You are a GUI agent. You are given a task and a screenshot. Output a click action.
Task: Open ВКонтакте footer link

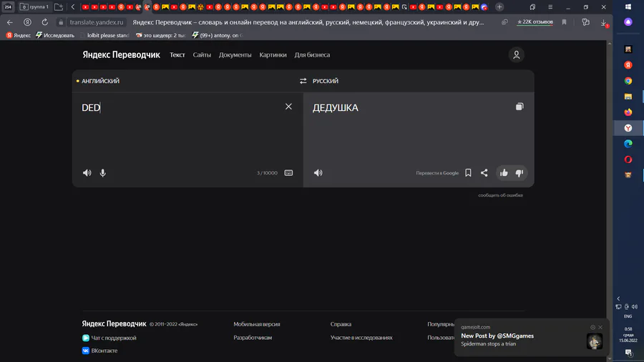pyautogui.click(x=99, y=351)
